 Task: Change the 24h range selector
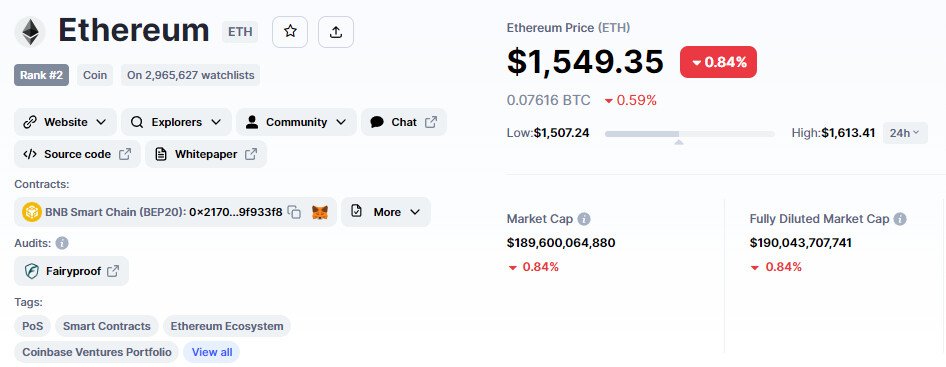pyautogui.click(x=906, y=133)
